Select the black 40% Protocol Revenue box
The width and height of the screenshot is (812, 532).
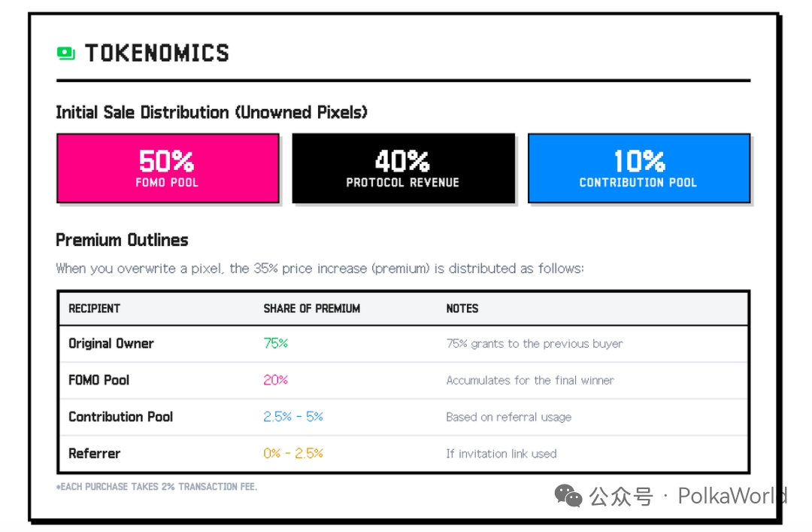pos(403,169)
